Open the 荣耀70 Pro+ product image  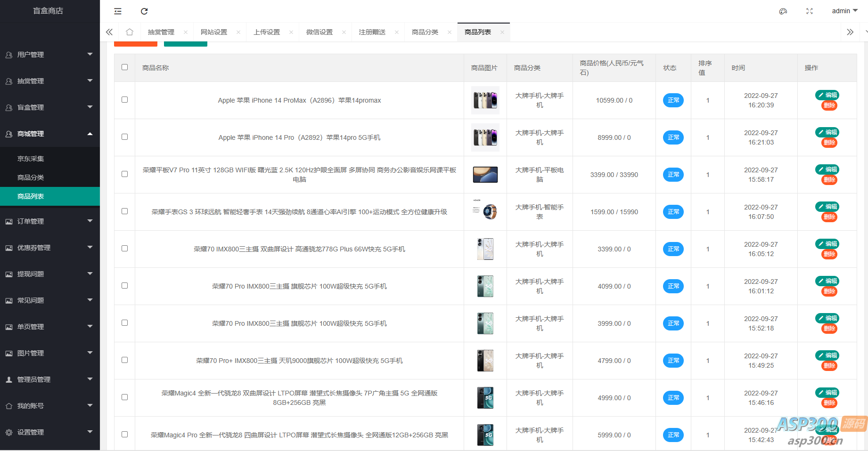click(485, 361)
